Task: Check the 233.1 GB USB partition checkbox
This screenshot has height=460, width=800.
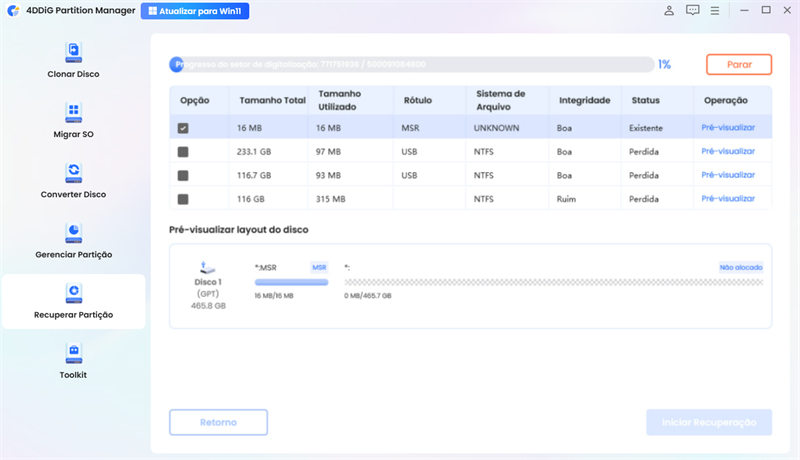Action: pos(183,152)
